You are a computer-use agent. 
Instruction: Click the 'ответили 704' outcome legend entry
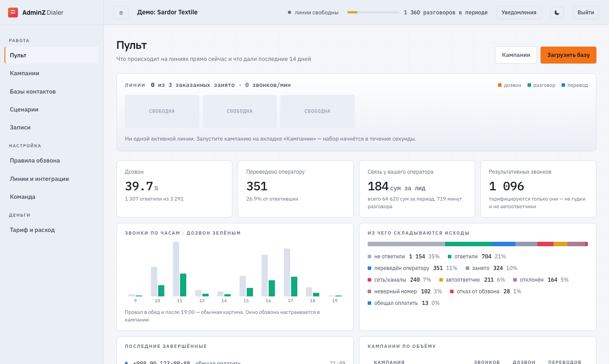click(x=477, y=257)
